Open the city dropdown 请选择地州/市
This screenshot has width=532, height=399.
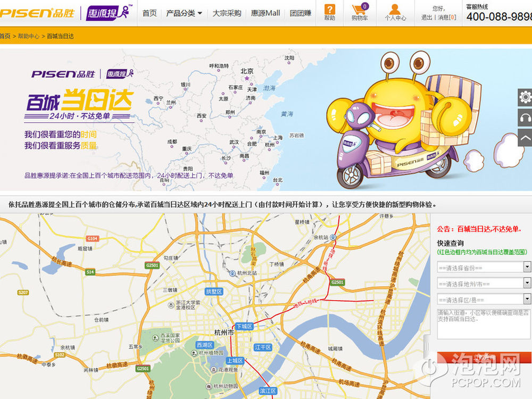[484, 284]
